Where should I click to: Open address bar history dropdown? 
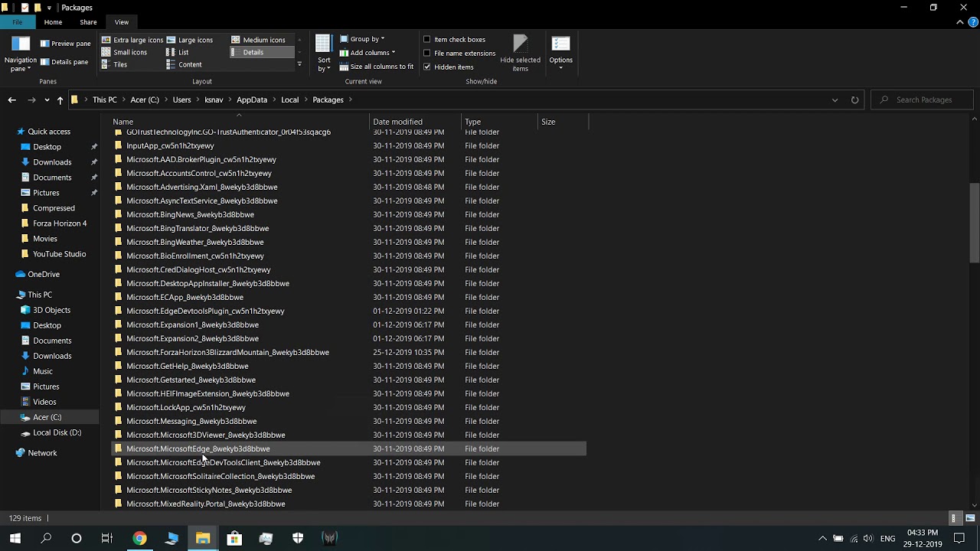point(835,99)
